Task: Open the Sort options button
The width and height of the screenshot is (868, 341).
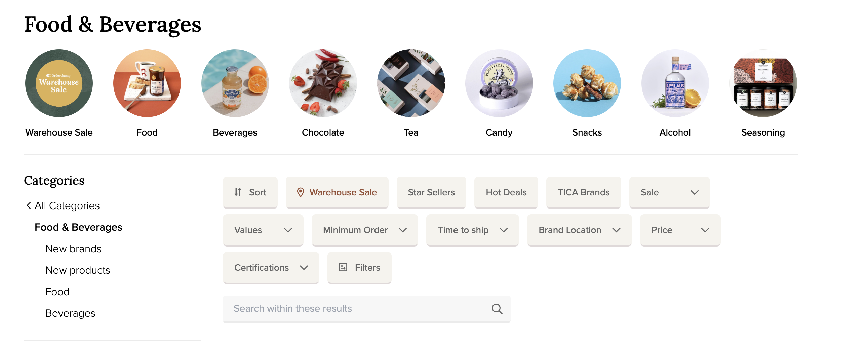Action: (250, 192)
